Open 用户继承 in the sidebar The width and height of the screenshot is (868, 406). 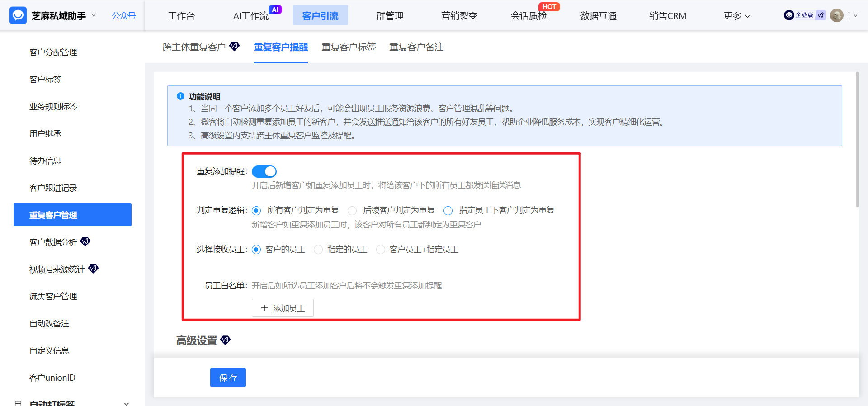click(45, 134)
